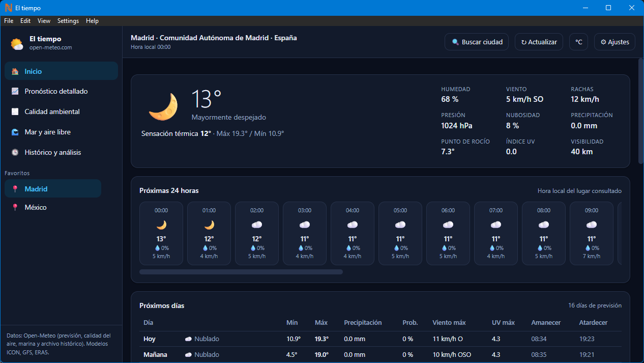The image size is (644, 363).
Task: Click the wave icon beside Mar y aire libre
Action: 15,132
